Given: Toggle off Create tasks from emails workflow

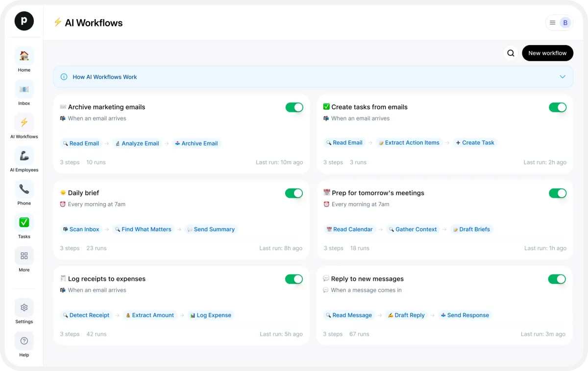Looking at the screenshot, I should (558, 107).
